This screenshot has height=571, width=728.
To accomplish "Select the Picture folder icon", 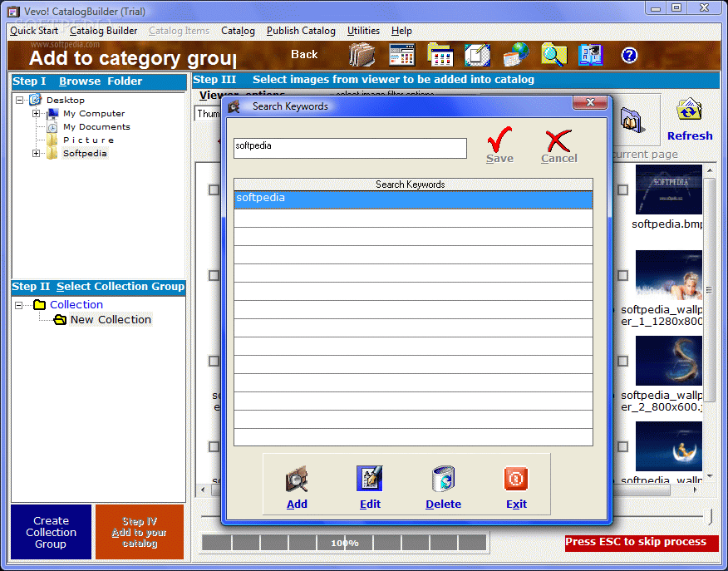I will click(52, 140).
